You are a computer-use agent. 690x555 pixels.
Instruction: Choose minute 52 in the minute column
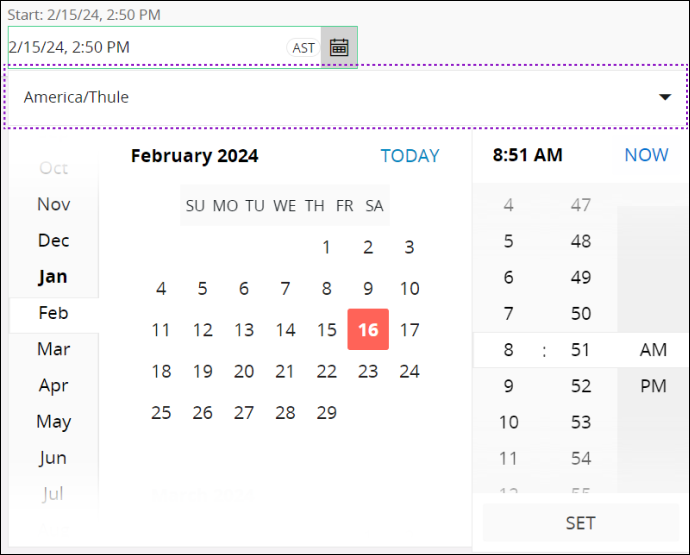(580, 386)
